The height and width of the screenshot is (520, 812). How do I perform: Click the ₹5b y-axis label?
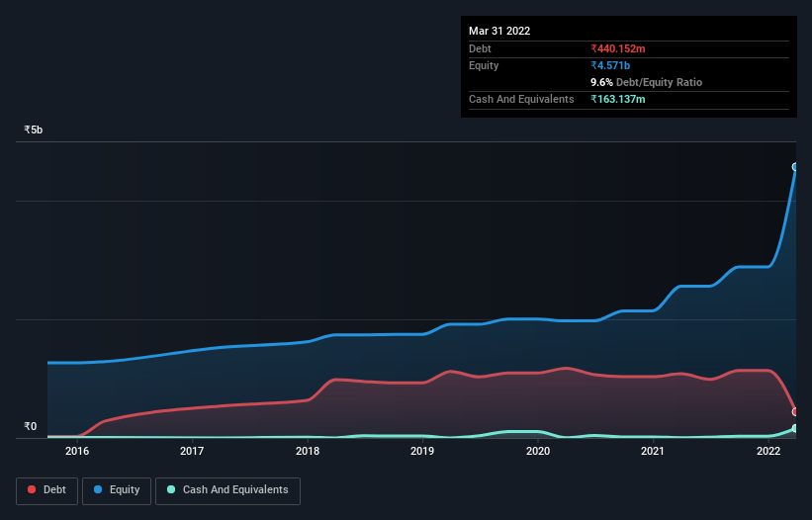34,130
